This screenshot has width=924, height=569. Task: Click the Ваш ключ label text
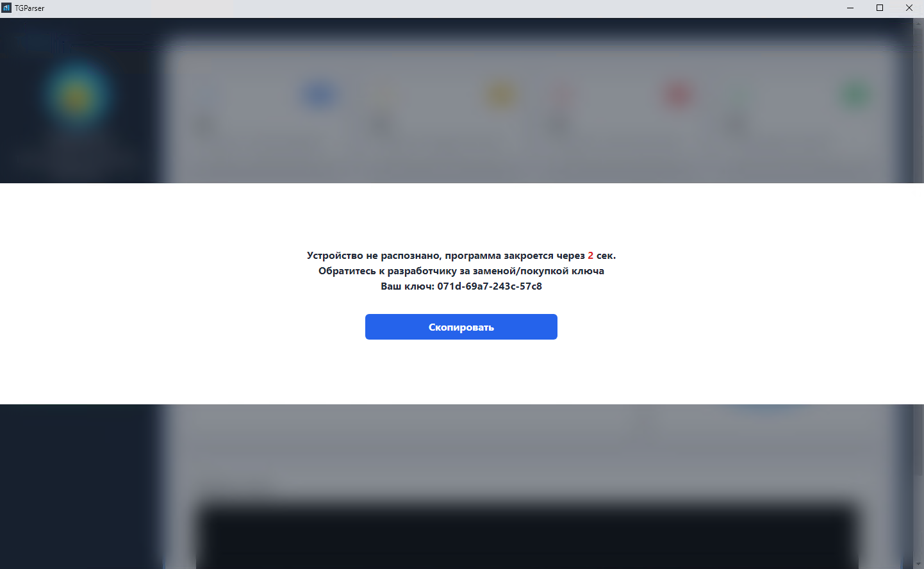tap(408, 286)
